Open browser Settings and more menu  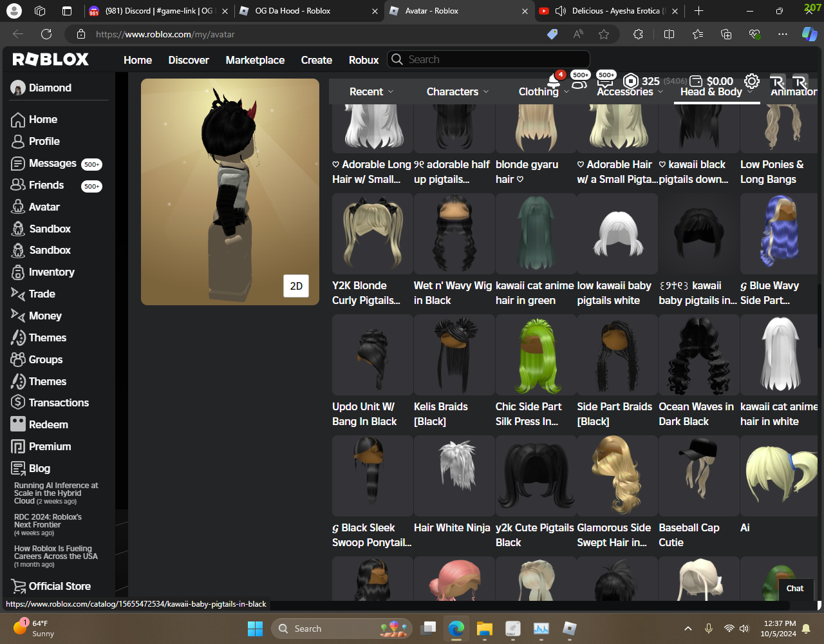[x=783, y=34]
